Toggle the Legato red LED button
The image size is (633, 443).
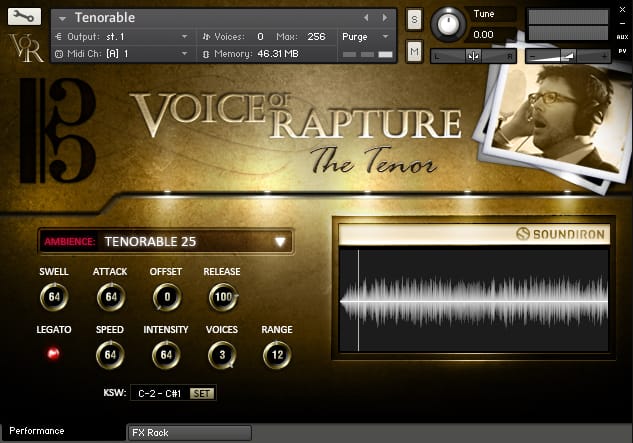coord(54,353)
